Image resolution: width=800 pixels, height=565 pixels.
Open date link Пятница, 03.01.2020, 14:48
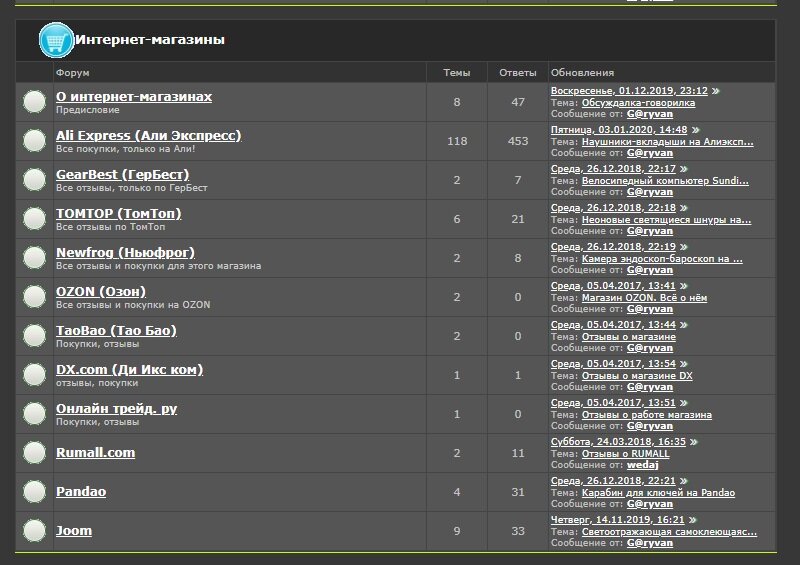point(619,130)
